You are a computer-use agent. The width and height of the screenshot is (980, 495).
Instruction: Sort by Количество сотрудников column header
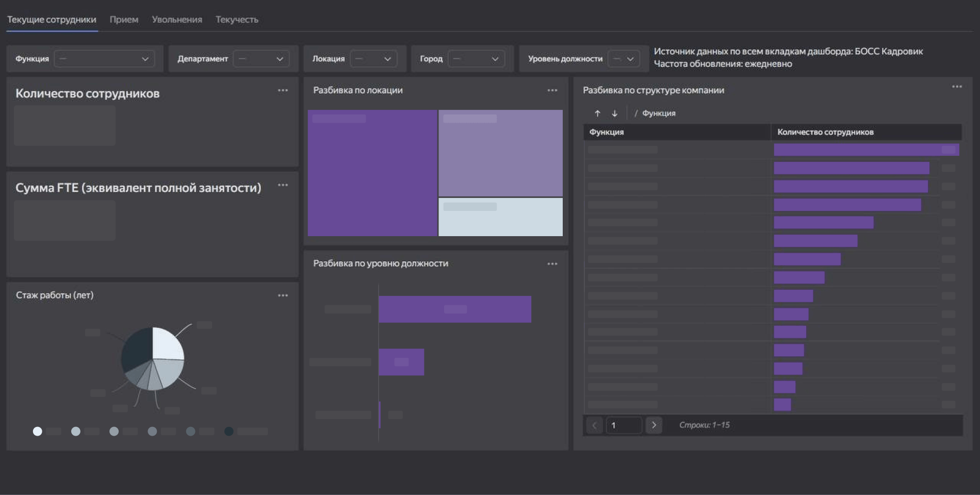coord(825,132)
